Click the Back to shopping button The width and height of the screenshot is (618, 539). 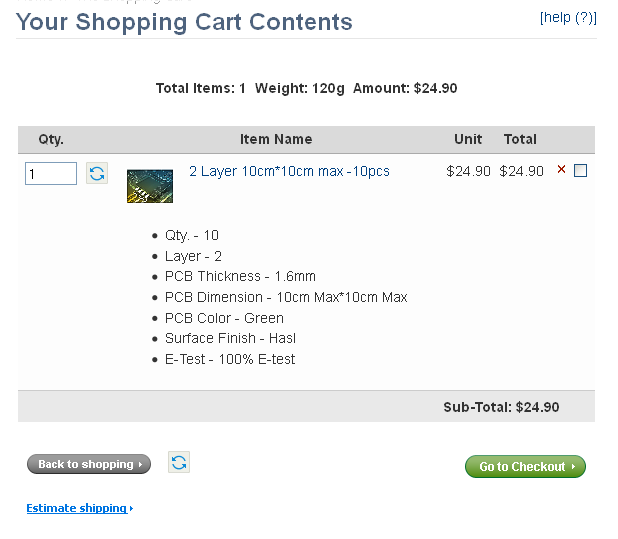click(89, 464)
